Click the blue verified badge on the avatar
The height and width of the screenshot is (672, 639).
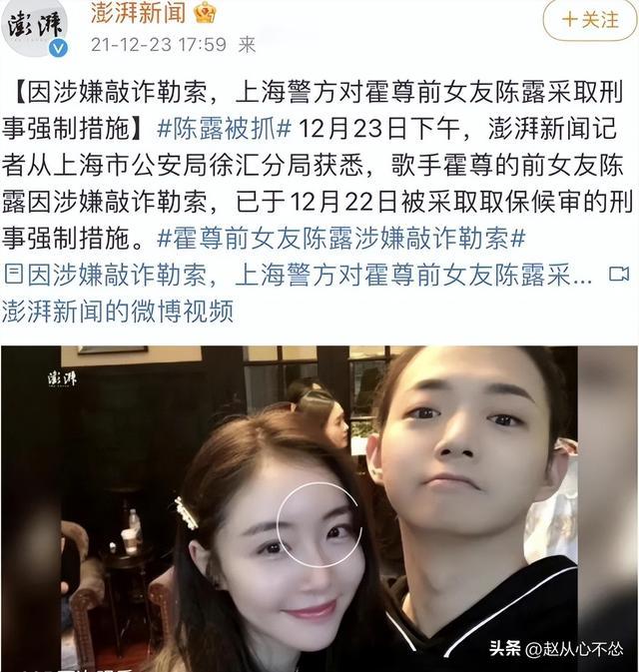58,49
